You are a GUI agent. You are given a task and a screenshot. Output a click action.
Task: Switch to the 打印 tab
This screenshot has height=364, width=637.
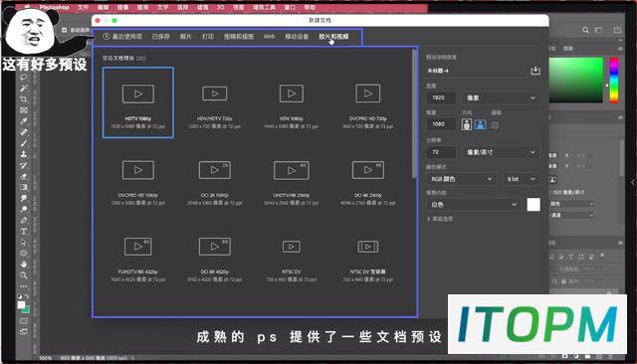pyautogui.click(x=208, y=37)
